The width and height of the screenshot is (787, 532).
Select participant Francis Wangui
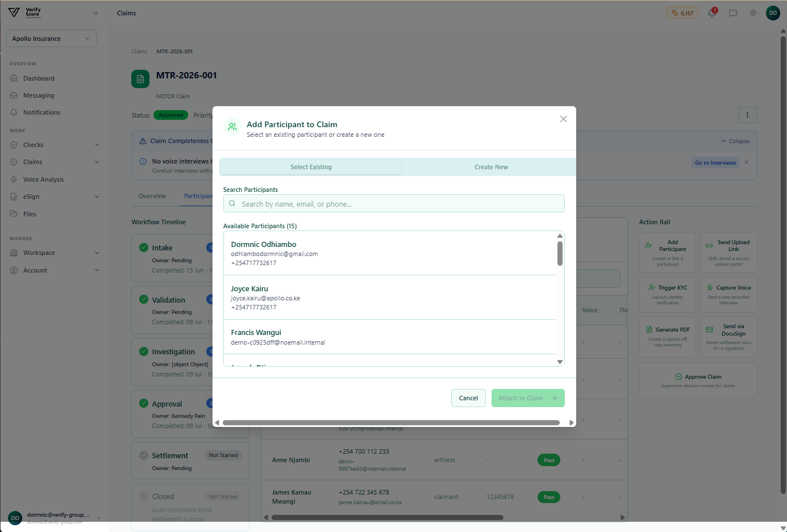pos(390,337)
